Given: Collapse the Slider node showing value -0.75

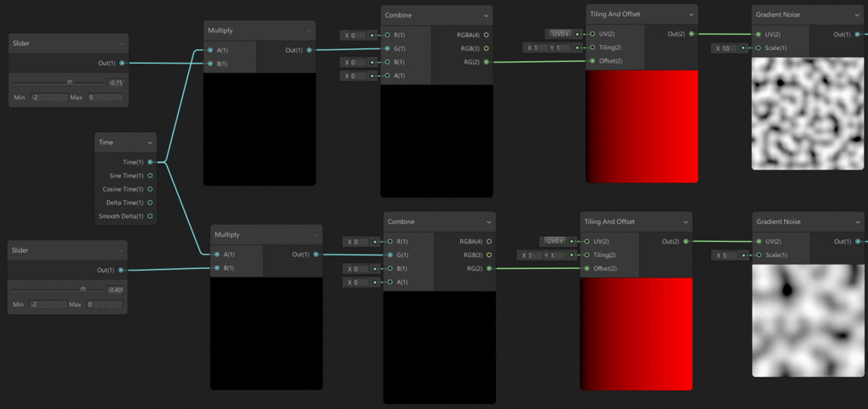Looking at the screenshot, I should [x=122, y=43].
